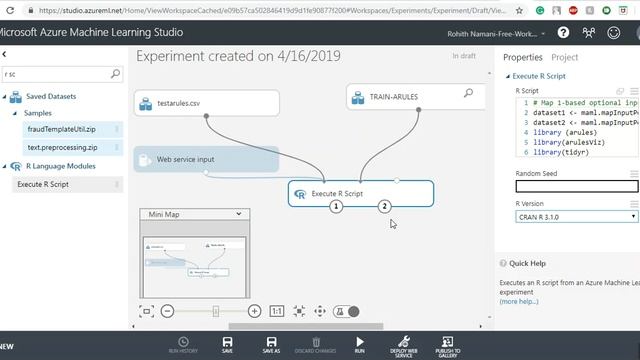Run the experiment
This screenshot has width=640, height=360.
pyautogui.click(x=360, y=345)
